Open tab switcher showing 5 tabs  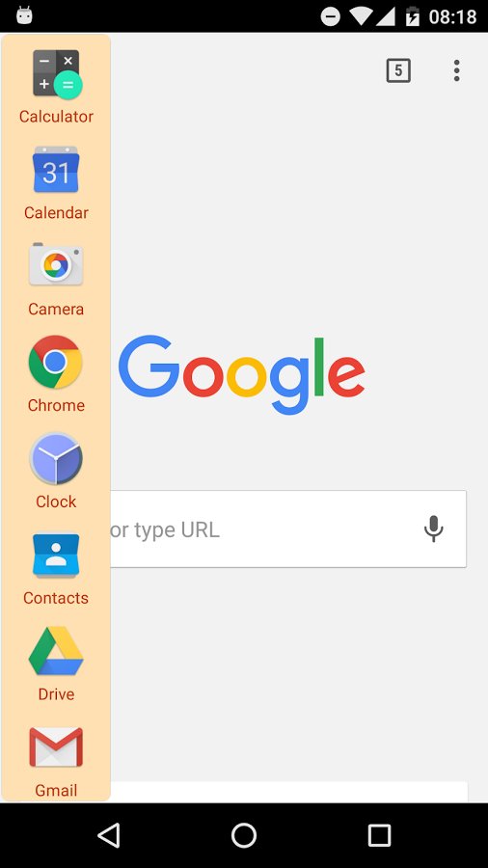coord(398,70)
